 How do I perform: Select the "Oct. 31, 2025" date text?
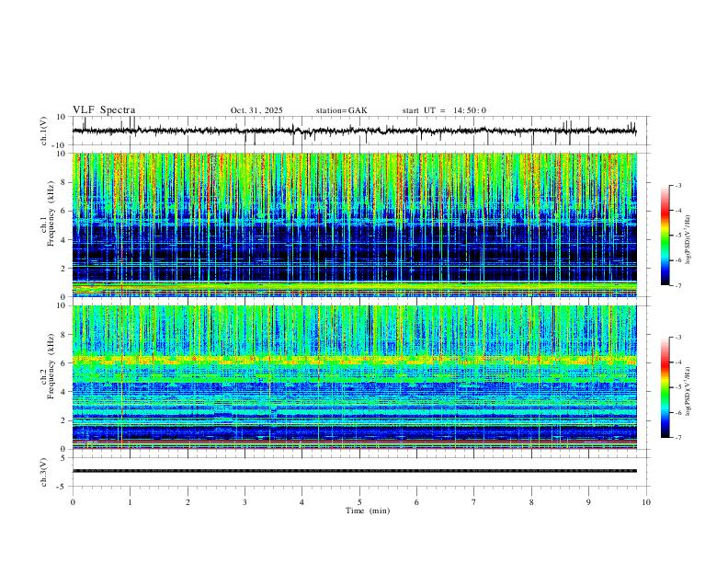(256, 110)
